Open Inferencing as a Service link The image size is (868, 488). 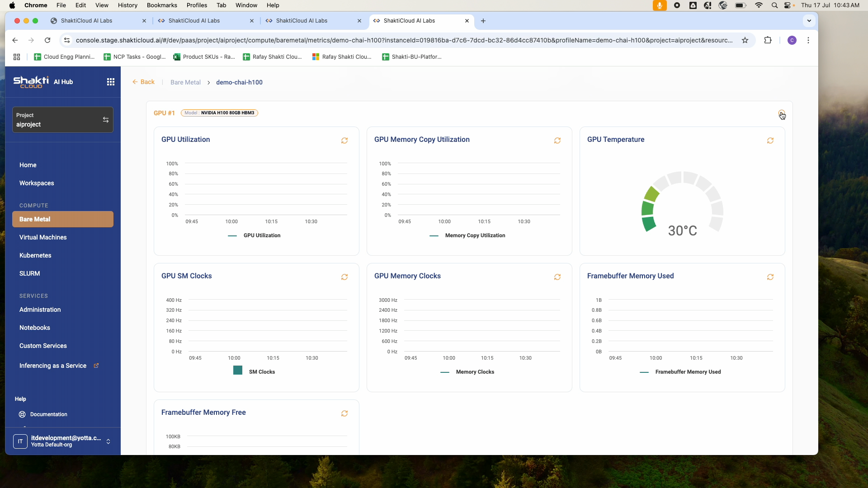[53, 366]
